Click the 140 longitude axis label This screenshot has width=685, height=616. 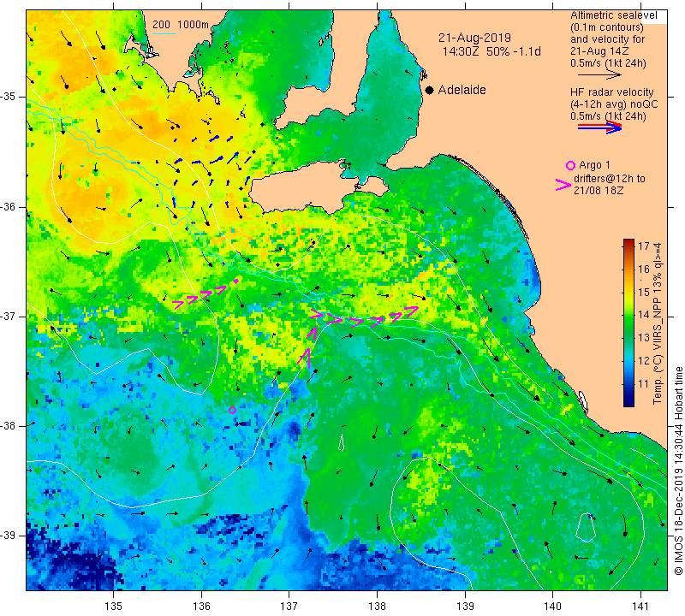point(552,607)
